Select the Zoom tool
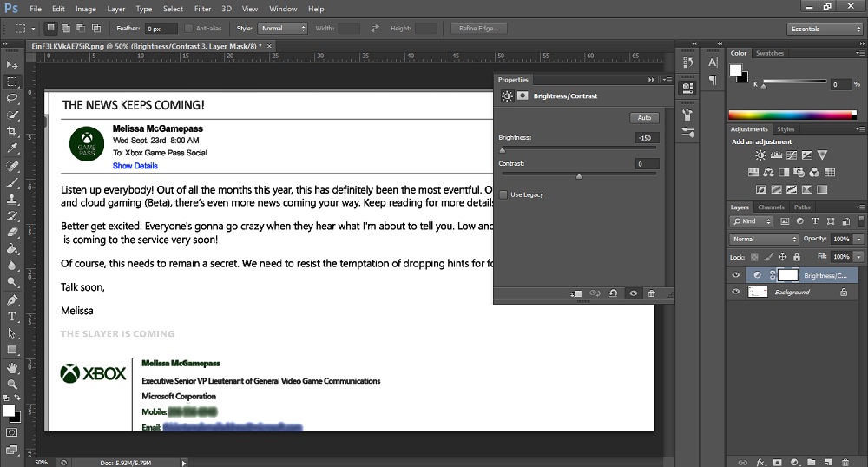The height and width of the screenshot is (467, 868). click(12, 384)
